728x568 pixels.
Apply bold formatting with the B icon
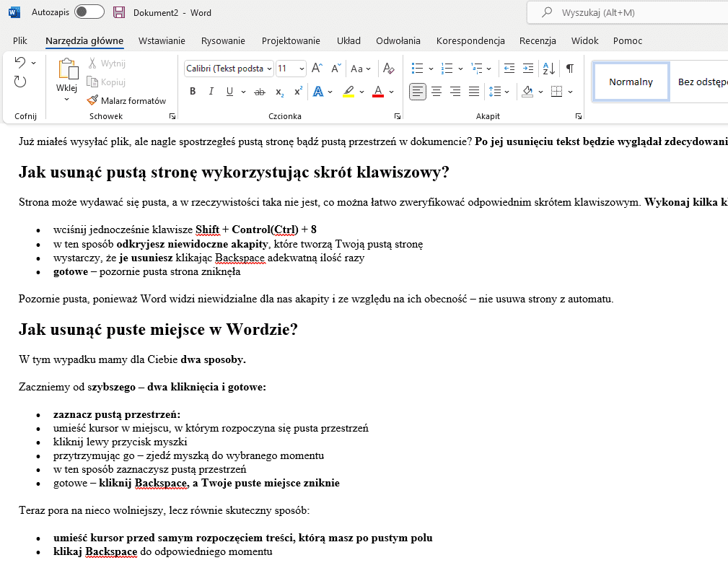pyautogui.click(x=193, y=91)
